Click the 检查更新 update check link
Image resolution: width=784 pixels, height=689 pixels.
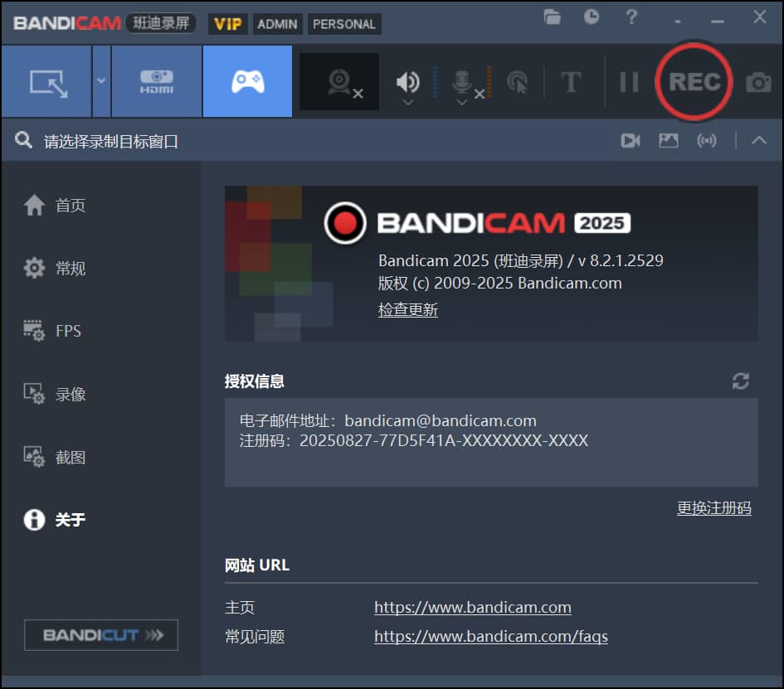point(407,308)
